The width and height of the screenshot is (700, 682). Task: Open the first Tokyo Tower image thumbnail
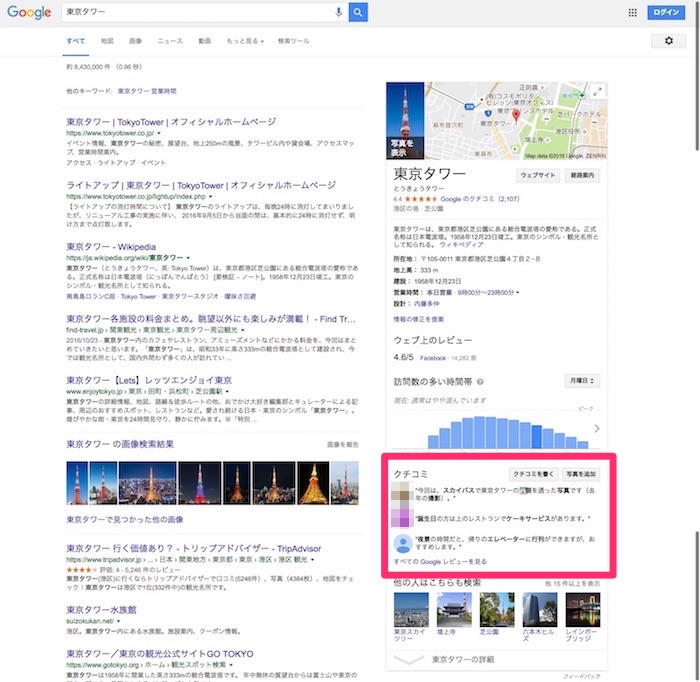pos(77,483)
